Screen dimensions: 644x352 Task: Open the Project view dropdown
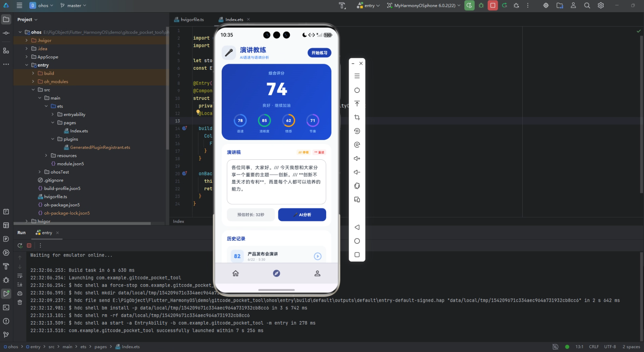coord(27,19)
